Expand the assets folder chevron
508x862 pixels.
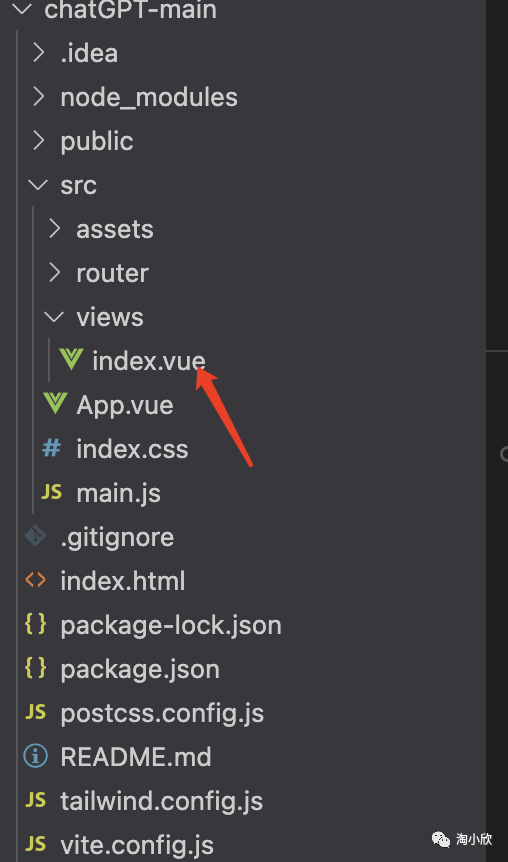pyautogui.click(x=54, y=229)
